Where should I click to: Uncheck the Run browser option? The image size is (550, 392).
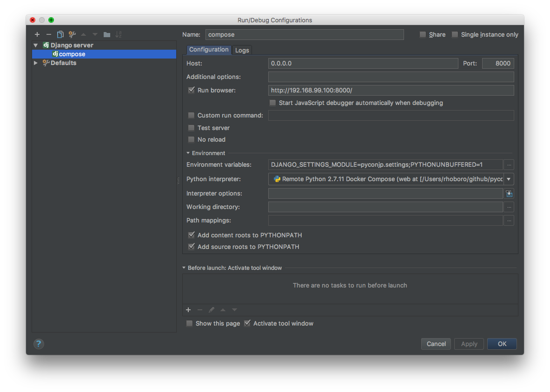click(191, 90)
